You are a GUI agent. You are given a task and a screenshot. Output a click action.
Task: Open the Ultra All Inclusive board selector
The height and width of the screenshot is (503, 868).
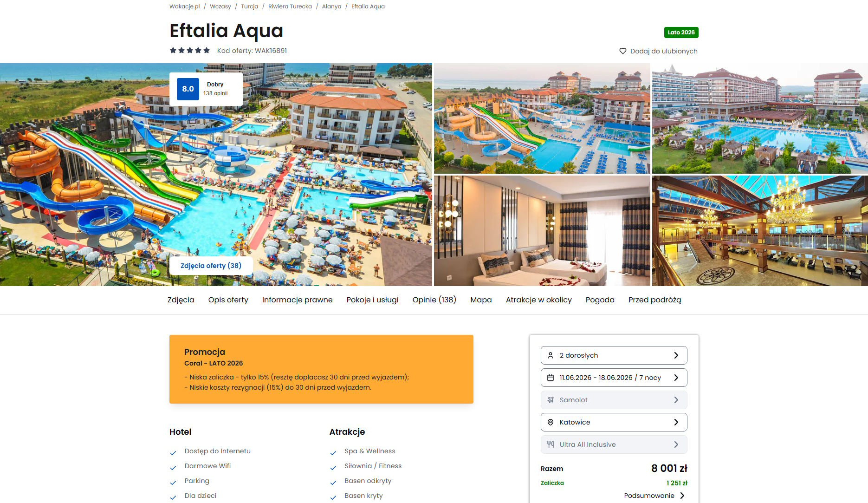(x=614, y=444)
